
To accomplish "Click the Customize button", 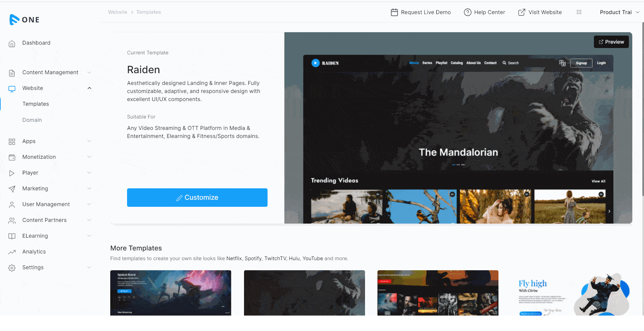I will pos(197,197).
